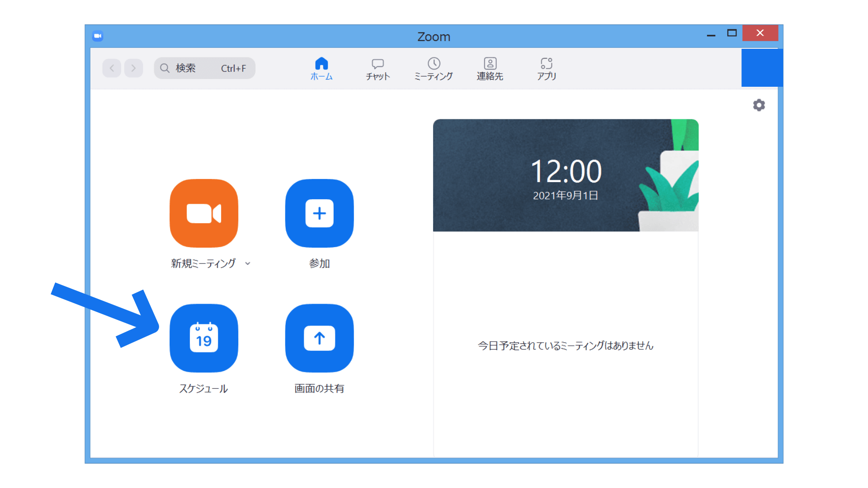Click the 'no meetings today' message area
This screenshot has width=868, height=488.
point(565,346)
